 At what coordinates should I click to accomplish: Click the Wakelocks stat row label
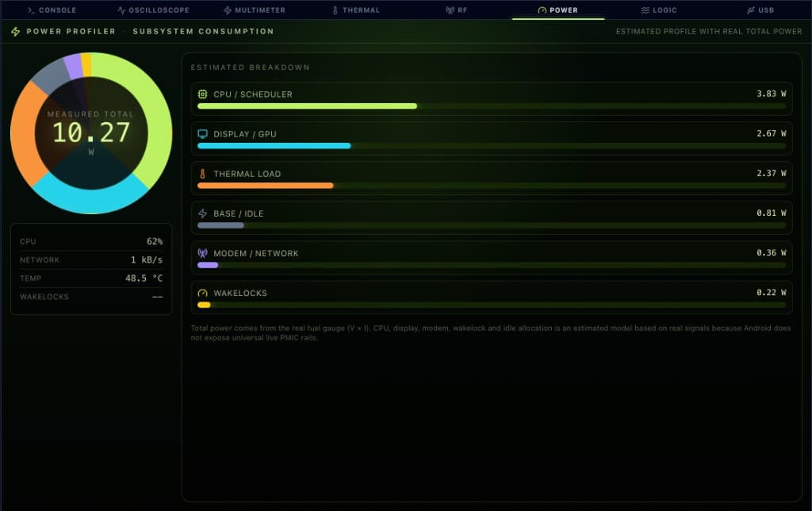[44, 297]
